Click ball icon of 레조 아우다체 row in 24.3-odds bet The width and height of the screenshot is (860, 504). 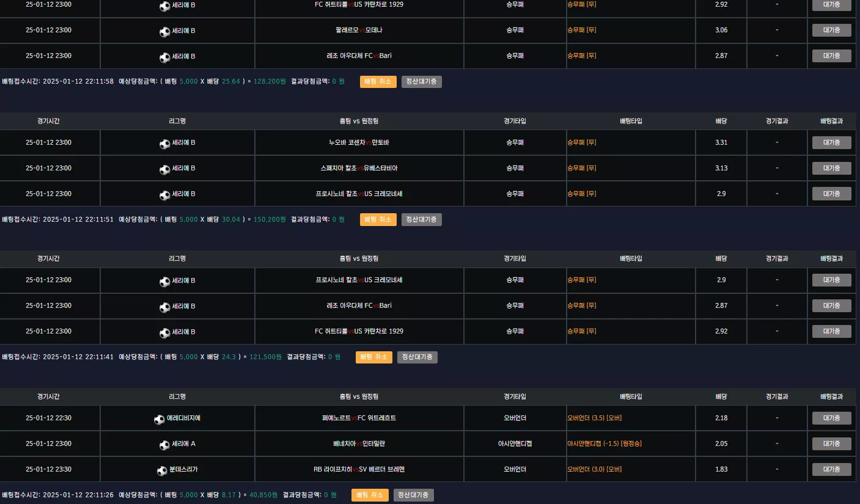click(164, 307)
